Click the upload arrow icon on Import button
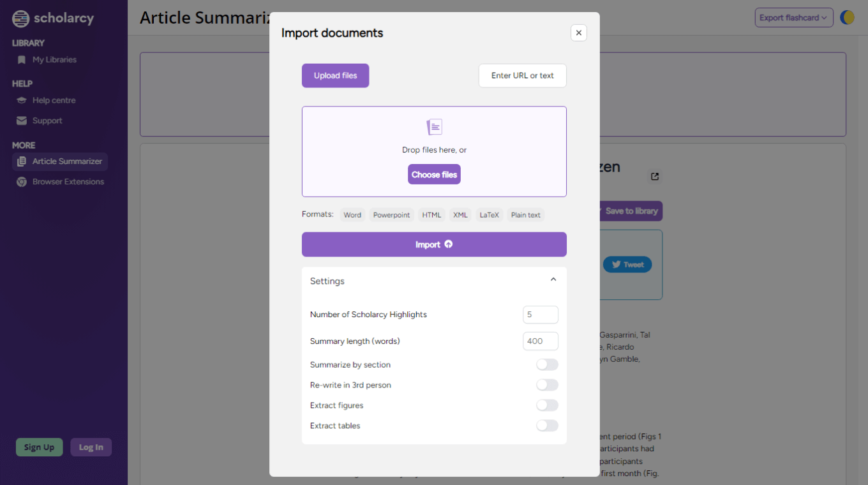Viewport: 868px width, 485px height. [x=449, y=244]
